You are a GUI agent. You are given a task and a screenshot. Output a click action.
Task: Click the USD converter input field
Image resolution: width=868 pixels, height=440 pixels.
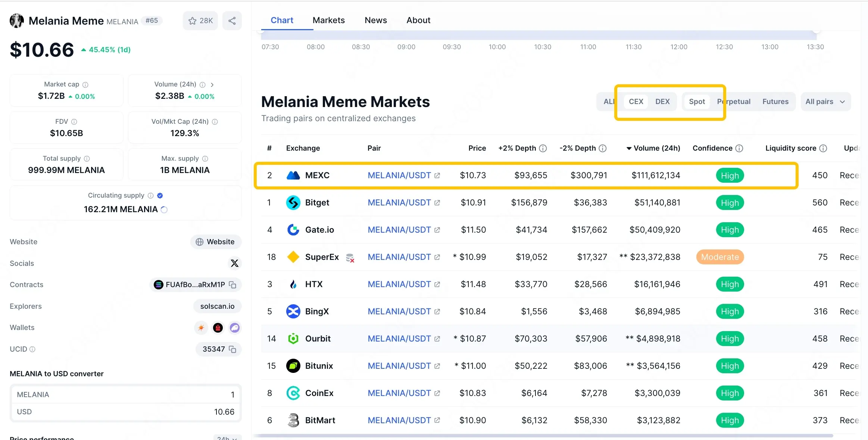tap(126, 412)
